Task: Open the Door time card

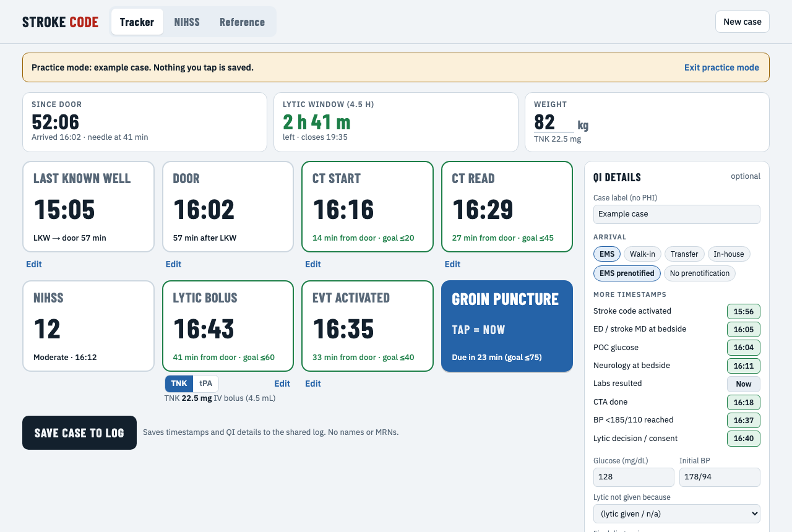Action: click(x=228, y=207)
